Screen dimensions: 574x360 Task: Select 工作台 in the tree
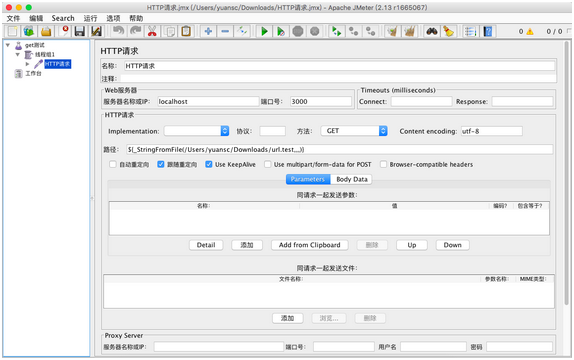33,74
